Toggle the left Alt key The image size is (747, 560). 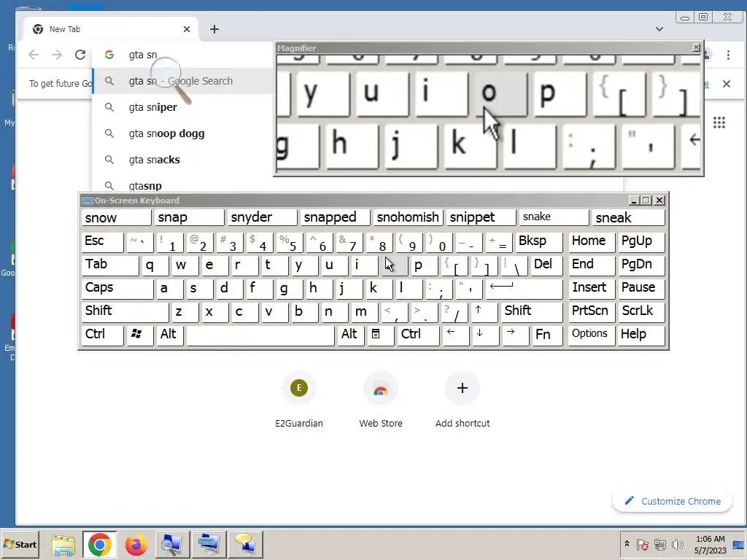coord(169,335)
